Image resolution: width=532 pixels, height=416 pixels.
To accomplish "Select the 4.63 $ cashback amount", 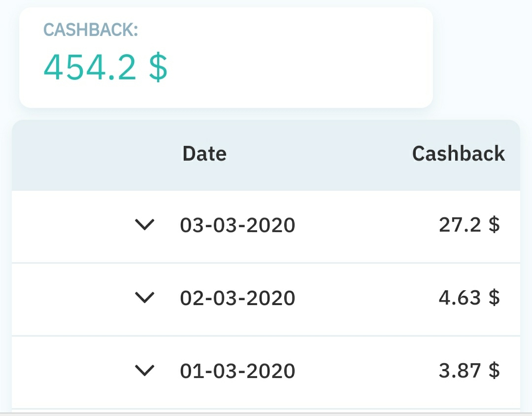I will [469, 297].
